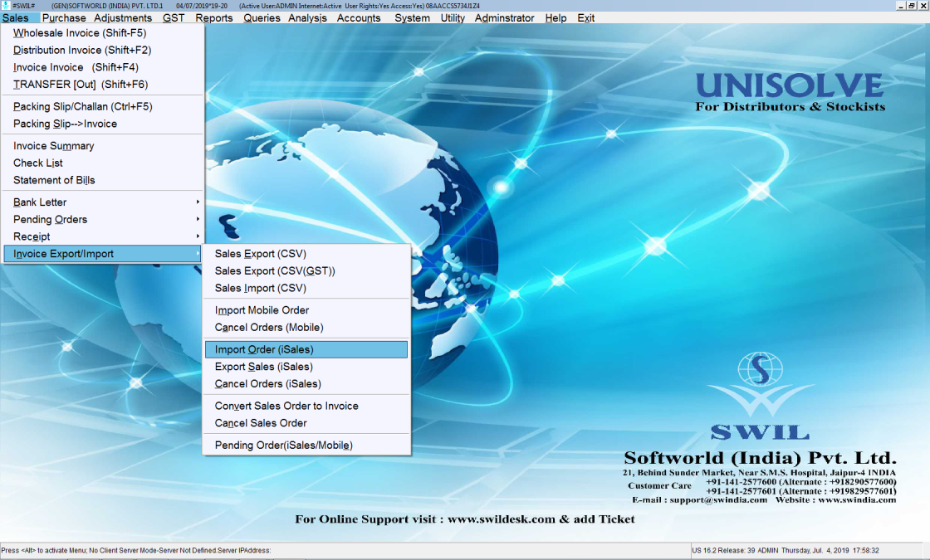The width and height of the screenshot is (930, 560).
Task: Close the application window
Action: pyautogui.click(x=923, y=5)
